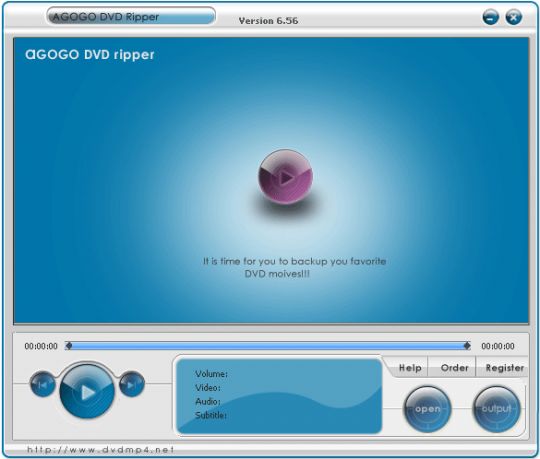Click the round output button
The image size is (540, 459).
click(496, 409)
